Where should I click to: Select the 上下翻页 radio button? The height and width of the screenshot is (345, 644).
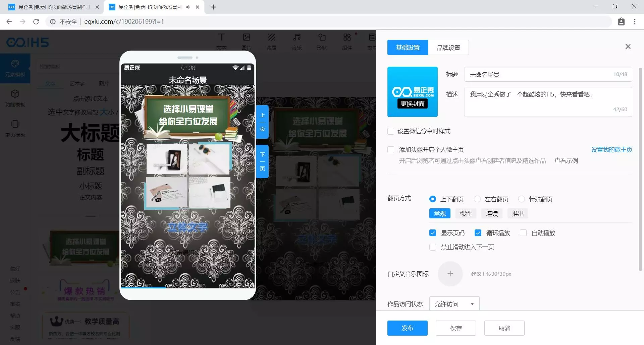point(433,199)
